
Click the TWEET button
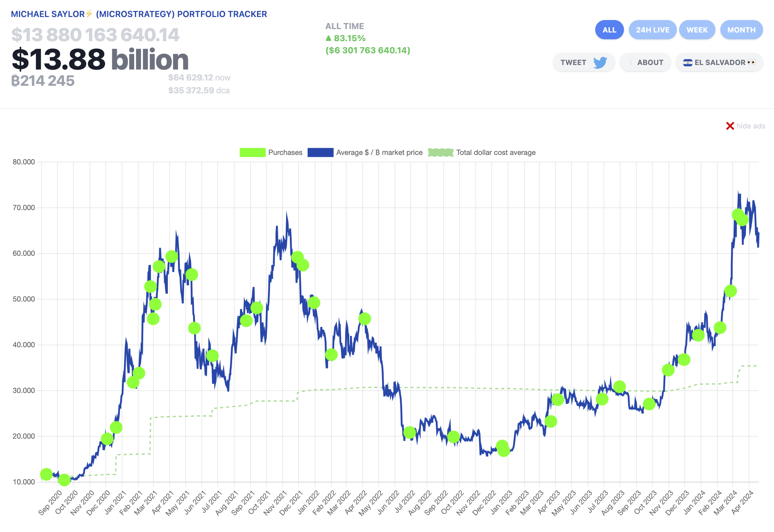[x=584, y=62]
